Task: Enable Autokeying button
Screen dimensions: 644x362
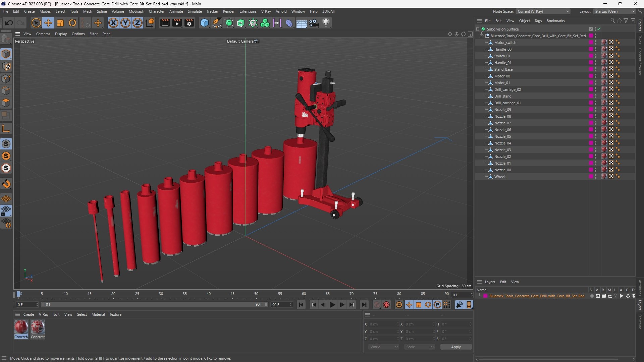Action: (x=386, y=305)
